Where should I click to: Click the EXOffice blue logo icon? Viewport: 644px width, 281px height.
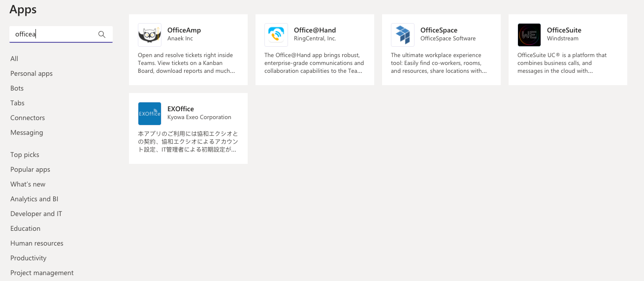[x=150, y=114]
